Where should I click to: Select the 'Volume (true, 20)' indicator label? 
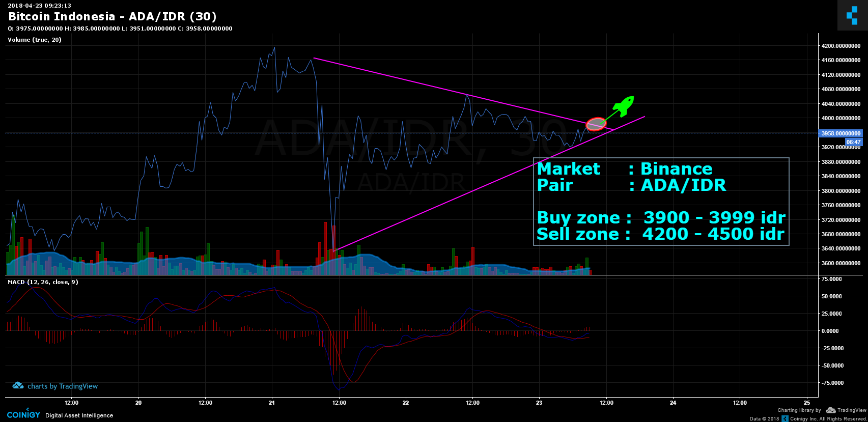point(35,40)
